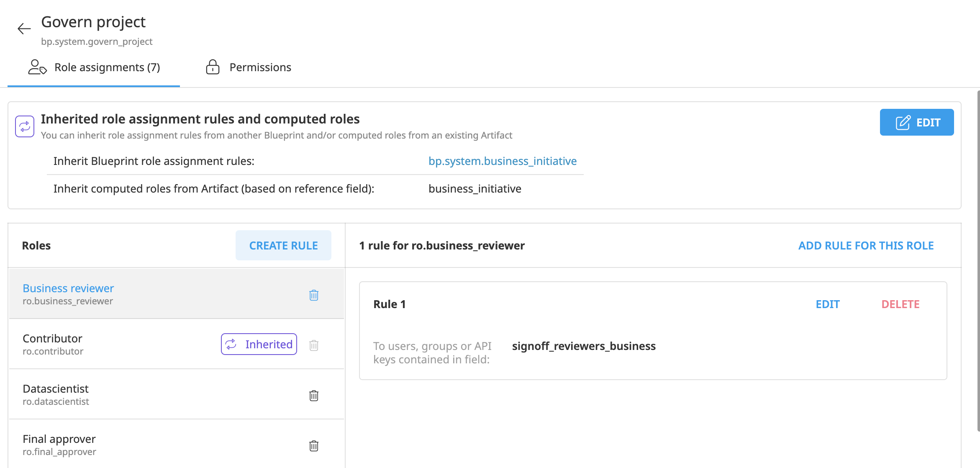Click EDIT on Rule 1
The height and width of the screenshot is (468, 980).
coord(827,304)
